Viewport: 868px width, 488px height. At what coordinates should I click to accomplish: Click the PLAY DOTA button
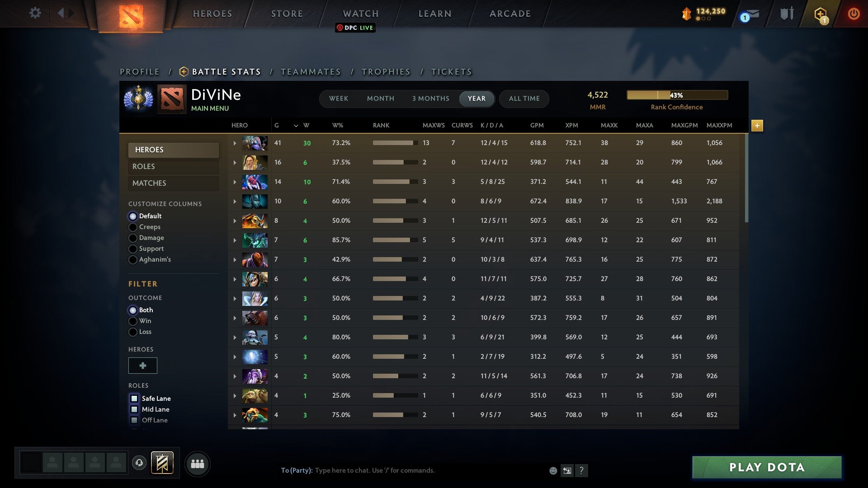point(765,468)
